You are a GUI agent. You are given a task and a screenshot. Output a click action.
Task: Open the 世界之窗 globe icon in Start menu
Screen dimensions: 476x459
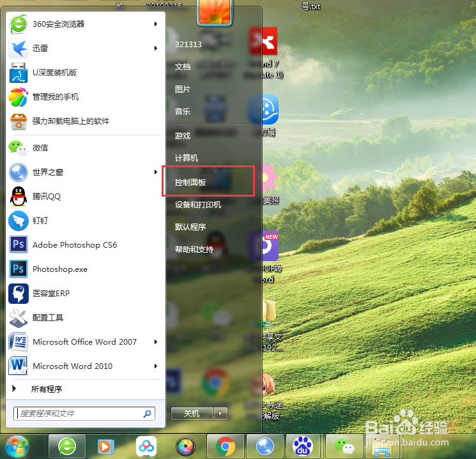(19, 172)
